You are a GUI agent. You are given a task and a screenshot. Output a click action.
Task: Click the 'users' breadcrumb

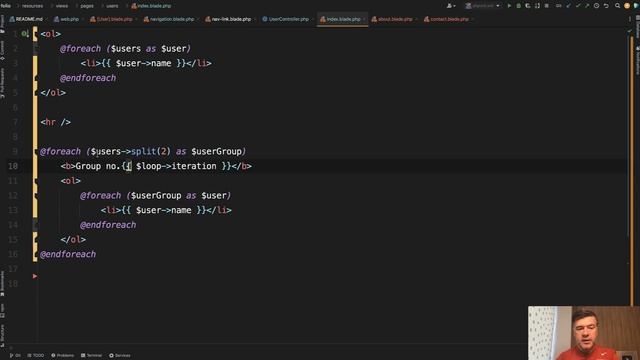coord(112,6)
